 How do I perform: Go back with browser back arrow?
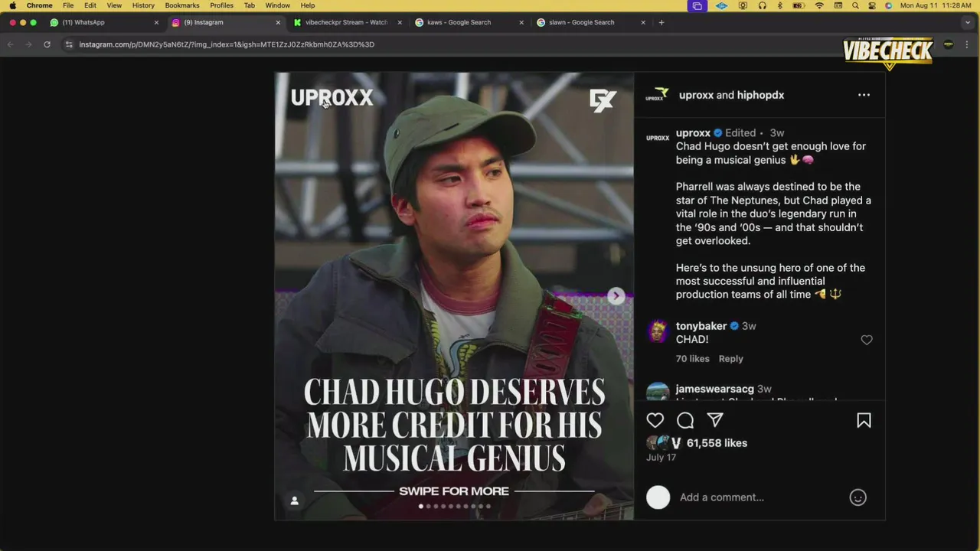11,44
